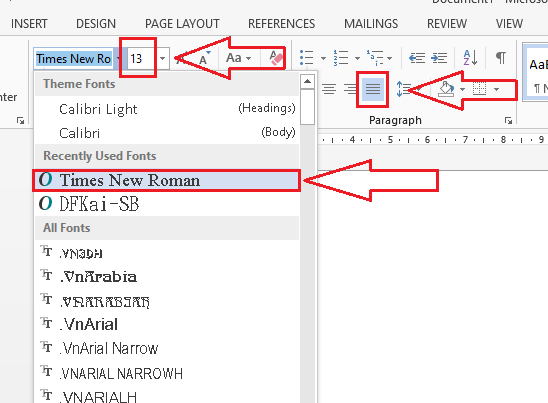This screenshot has height=403, width=548.
Task: Apply borders with the Borders icon
Action: pos(480,89)
